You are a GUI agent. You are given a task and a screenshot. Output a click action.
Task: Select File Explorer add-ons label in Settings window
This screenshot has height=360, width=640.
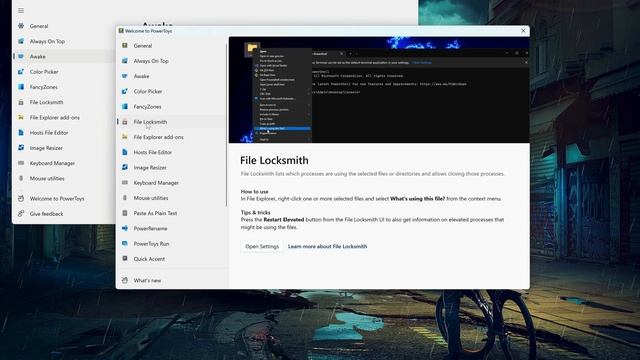(x=55, y=118)
